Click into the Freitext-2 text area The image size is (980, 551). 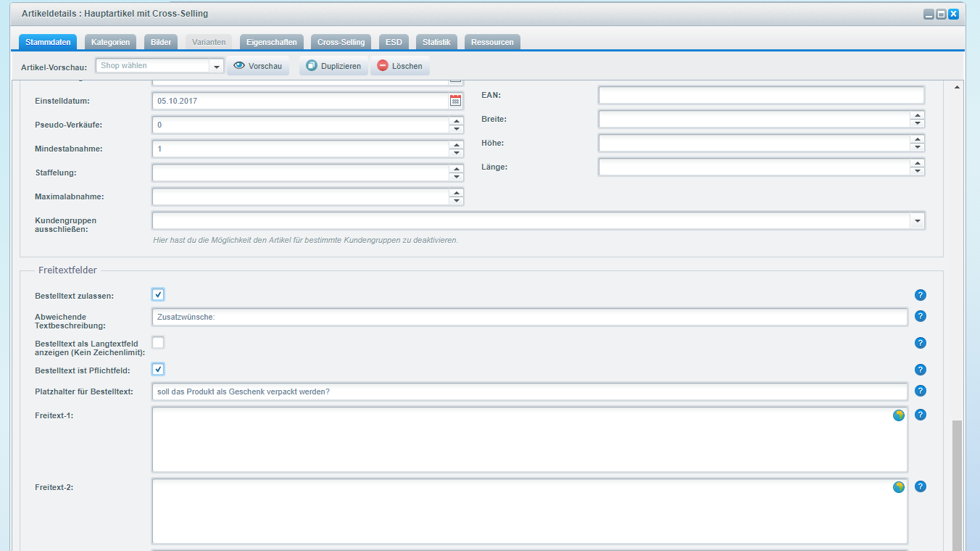[530, 511]
